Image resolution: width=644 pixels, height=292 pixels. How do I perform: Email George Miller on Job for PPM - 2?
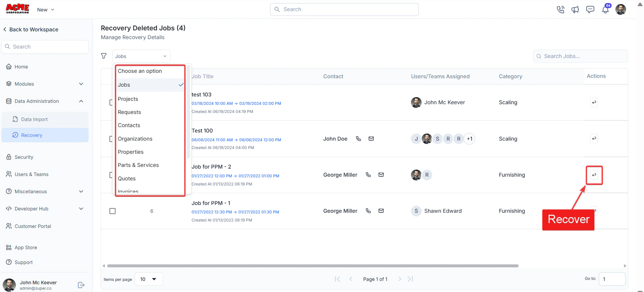coord(381,175)
